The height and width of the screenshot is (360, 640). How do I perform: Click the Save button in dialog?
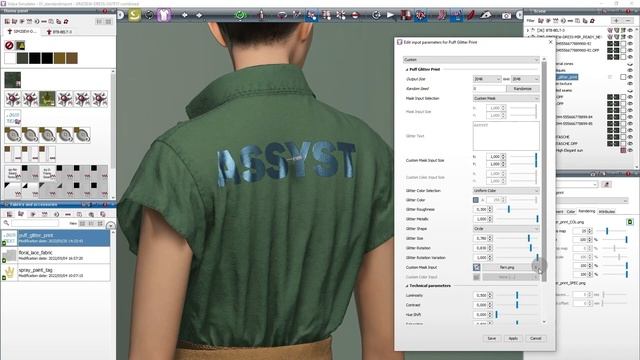tap(492, 338)
